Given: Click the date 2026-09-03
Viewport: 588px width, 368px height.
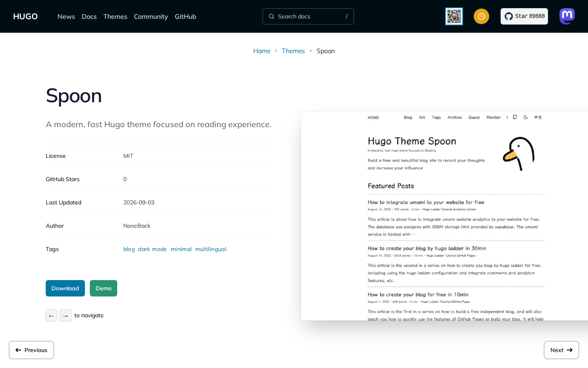Looking at the screenshot, I should [139, 202].
